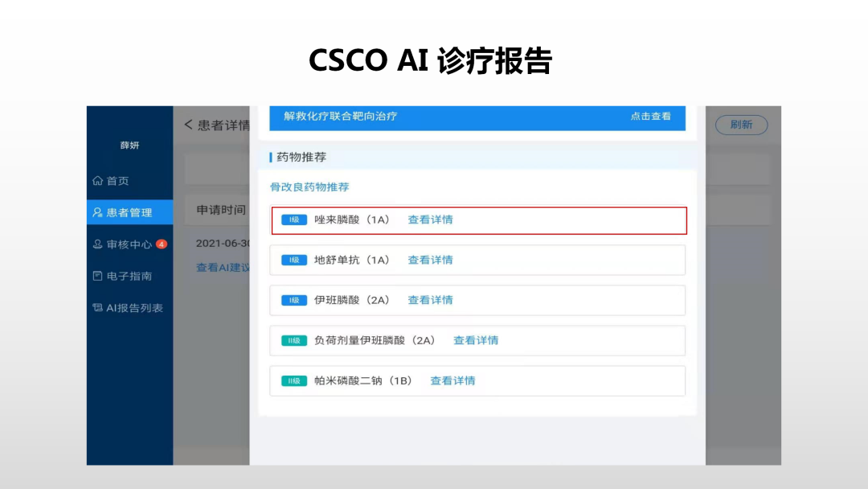Open 查看详情 for 帕米磷酸二钠 (1B)
Viewport: 868px width, 489px height.
pos(452,380)
